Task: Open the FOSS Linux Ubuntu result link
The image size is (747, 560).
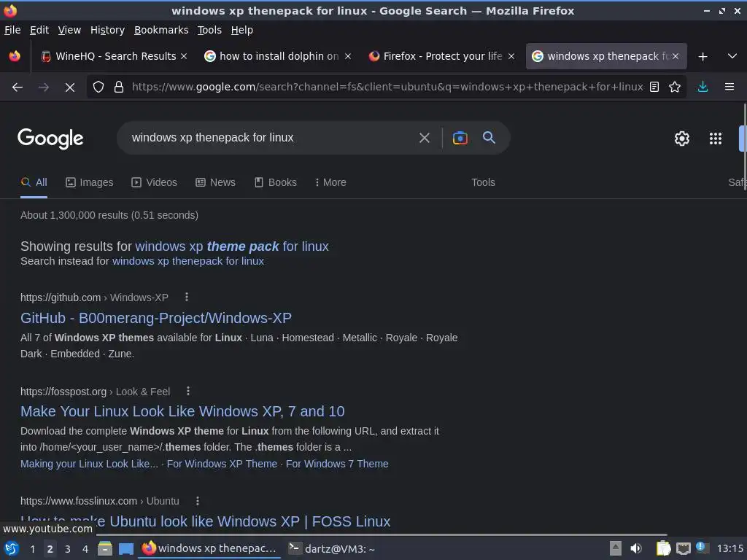Action: (x=205, y=521)
